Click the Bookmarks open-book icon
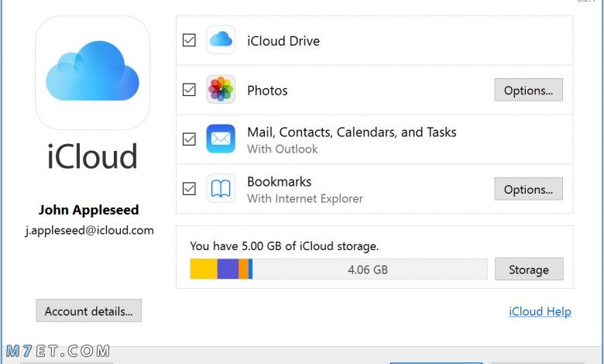This screenshot has height=364, width=604. (x=221, y=188)
